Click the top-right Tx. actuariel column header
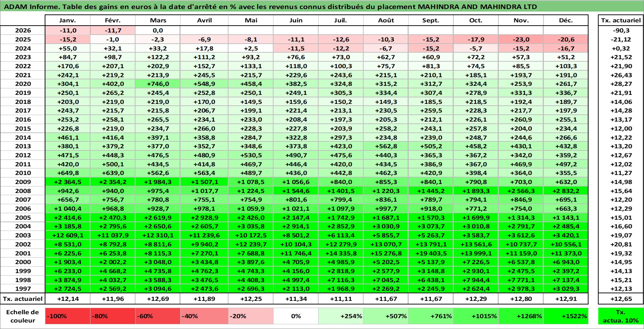This screenshot has width=644, height=329. tap(621, 20)
